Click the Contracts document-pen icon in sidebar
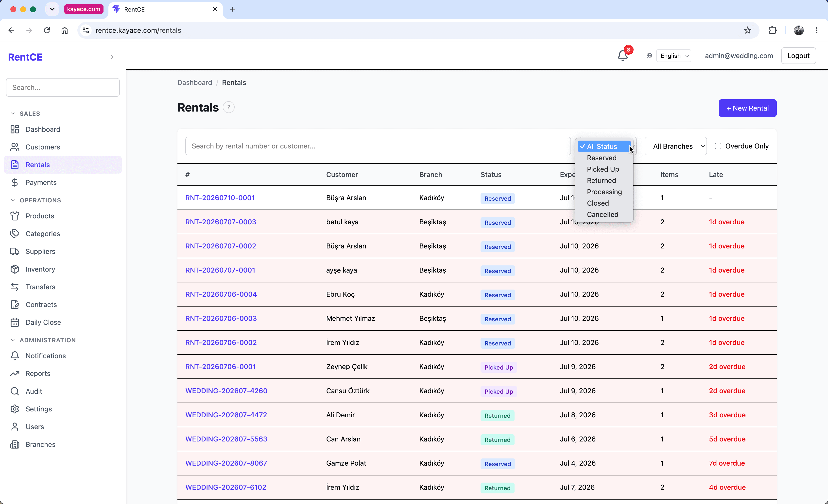This screenshot has height=504, width=828. [15, 305]
